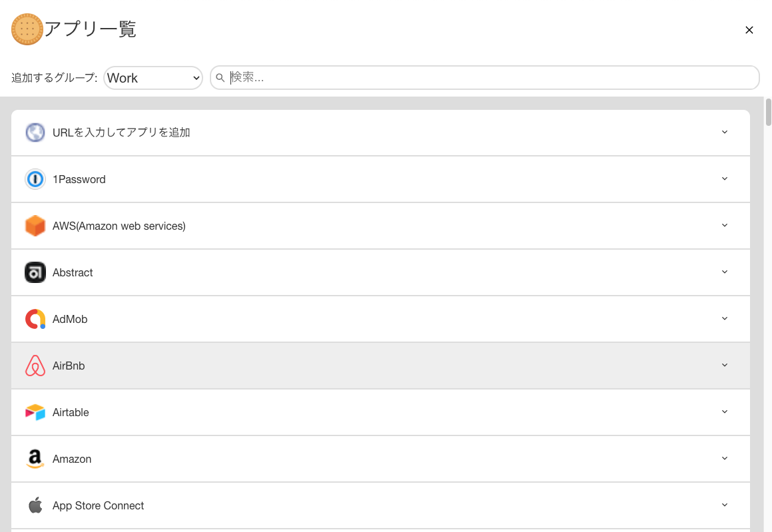Click the Amazon logo icon
Screen dimensions: 772x532
tap(35, 459)
